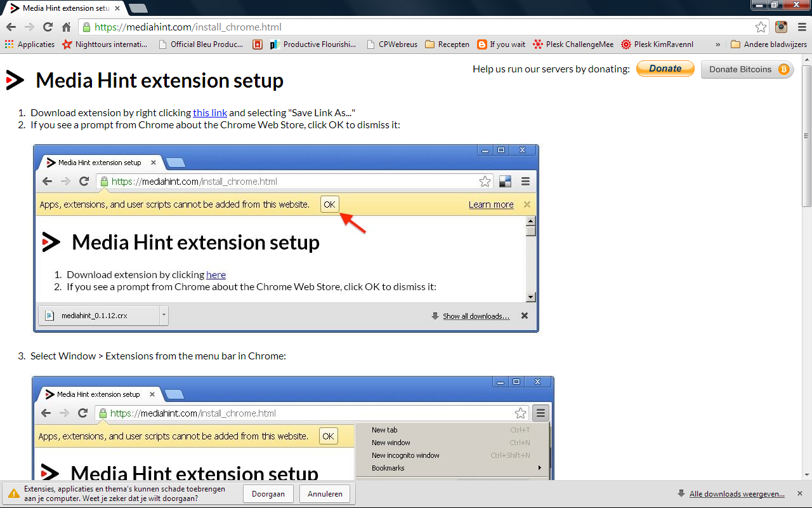812x508 pixels.
Task: Click the yellow Donate button
Action: (x=665, y=69)
